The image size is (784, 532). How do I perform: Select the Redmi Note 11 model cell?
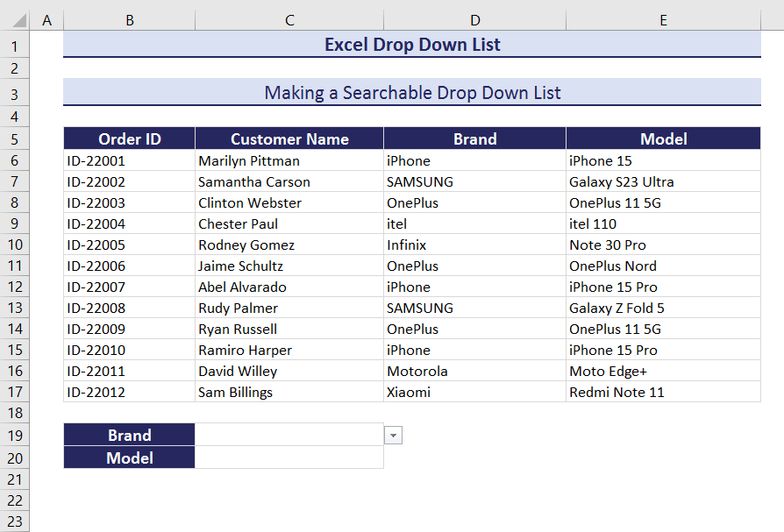pyautogui.click(x=664, y=391)
